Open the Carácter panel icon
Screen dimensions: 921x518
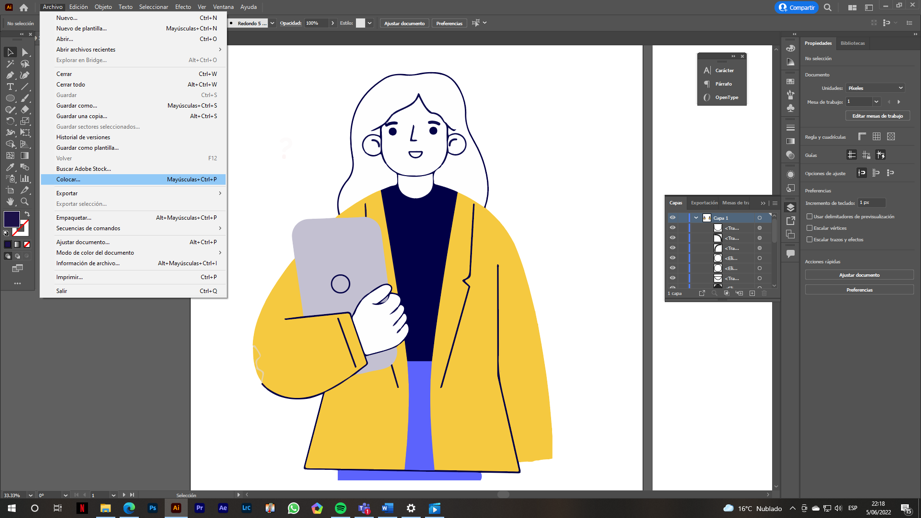708,70
